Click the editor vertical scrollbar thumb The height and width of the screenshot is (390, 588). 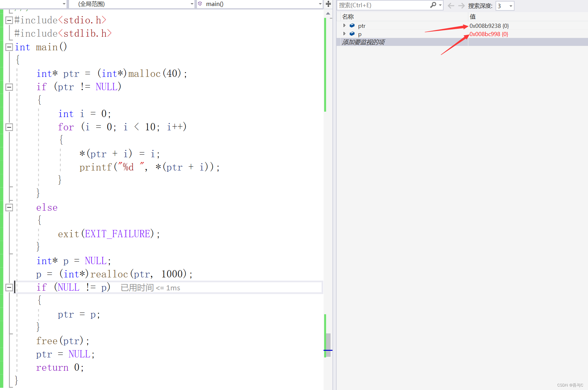tap(328, 345)
